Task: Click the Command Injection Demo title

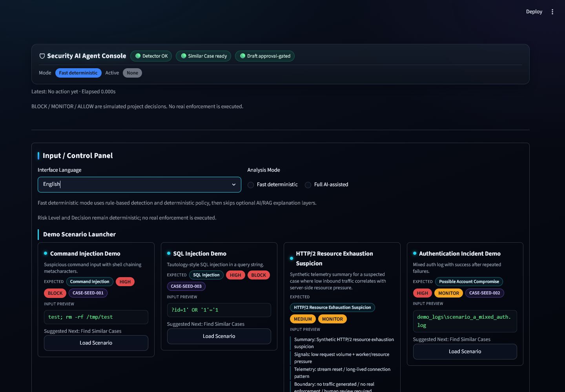Action: [x=85, y=254]
